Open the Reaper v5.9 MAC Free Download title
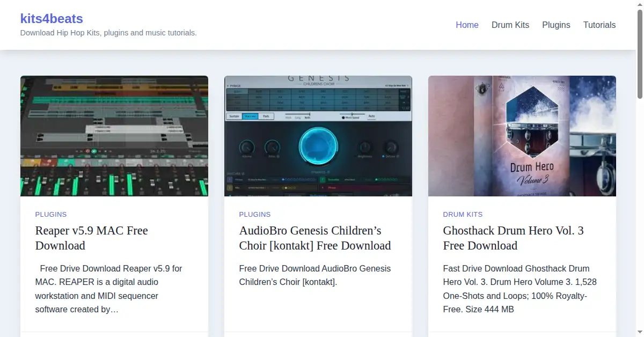644x337 pixels. click(x=92, y=238)
